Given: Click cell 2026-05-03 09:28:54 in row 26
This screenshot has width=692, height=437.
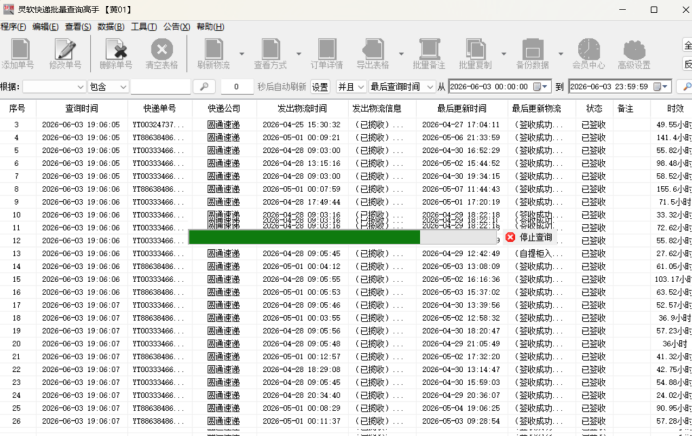Looking at the screenshot, I should 461,421.
